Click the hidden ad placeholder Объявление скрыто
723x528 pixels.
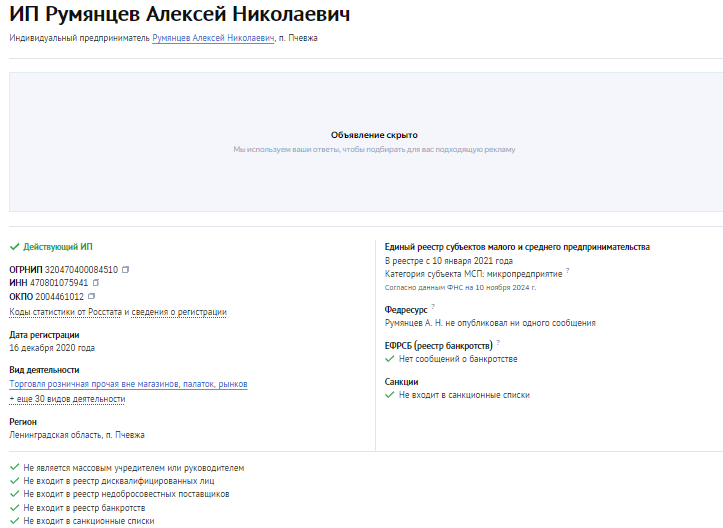coord(374,135)
